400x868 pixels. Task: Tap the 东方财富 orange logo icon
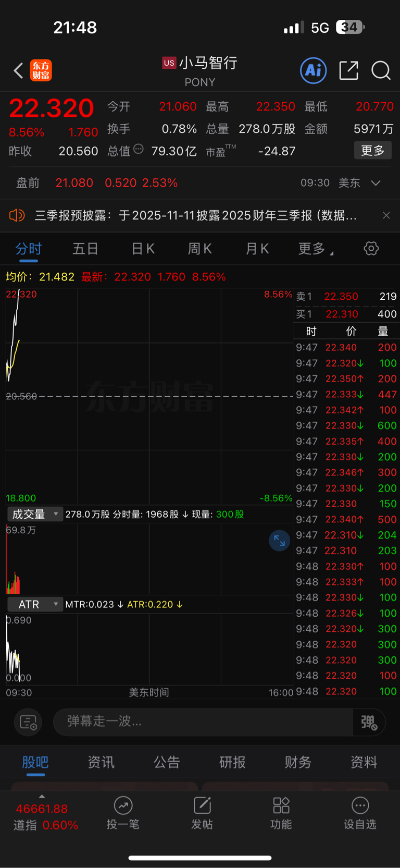(x=41, y=70)
